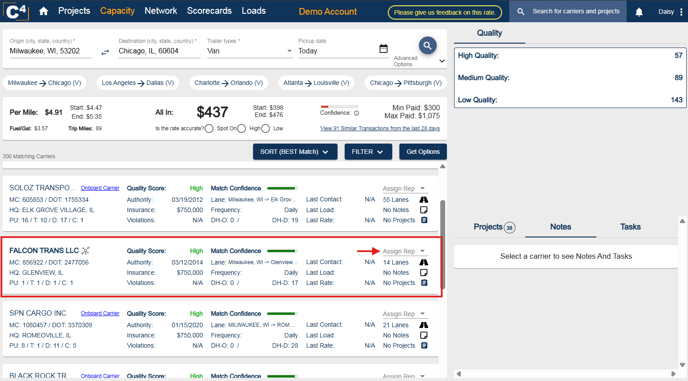Select the High rate radio
This screenshot has height=381, width=688.
tap(241, 129)
